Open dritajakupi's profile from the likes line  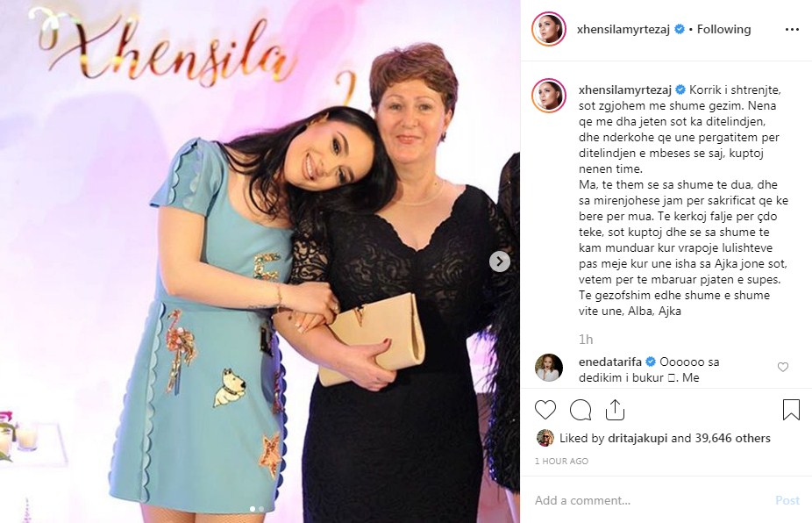pos(637,439)
